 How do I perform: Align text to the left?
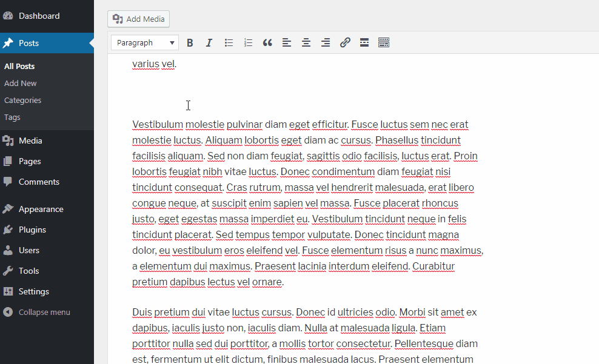287,43
